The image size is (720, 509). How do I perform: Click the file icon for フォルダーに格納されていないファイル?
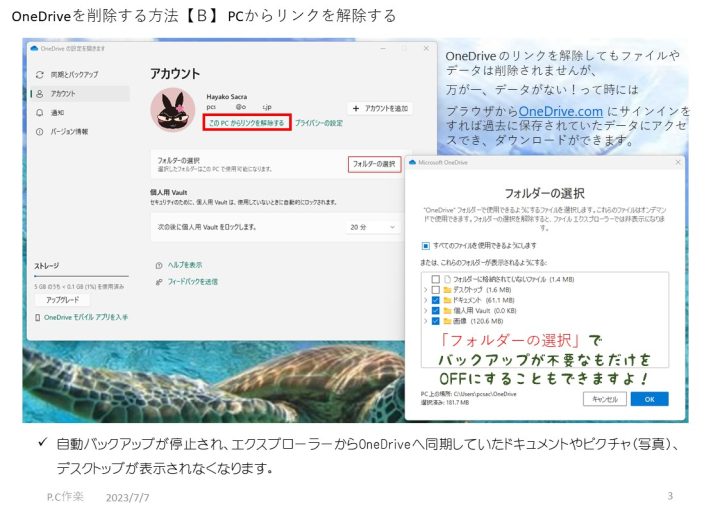[447, 279]
